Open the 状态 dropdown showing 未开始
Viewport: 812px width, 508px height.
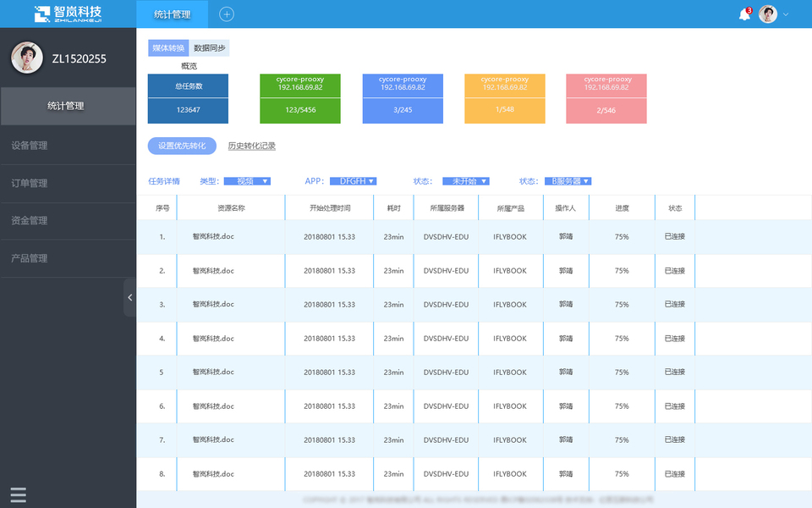tap(466, 181)
